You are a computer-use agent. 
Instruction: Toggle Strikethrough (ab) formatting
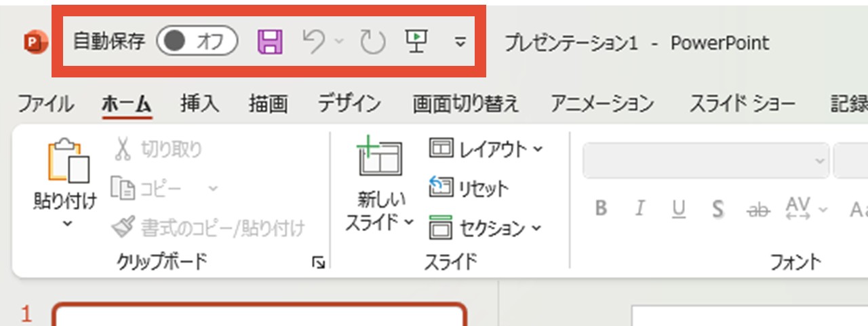[x=757, y=209]
